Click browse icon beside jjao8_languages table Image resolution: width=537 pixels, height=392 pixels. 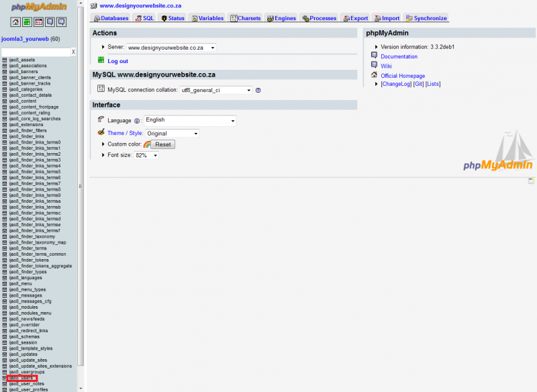[5, 278]
